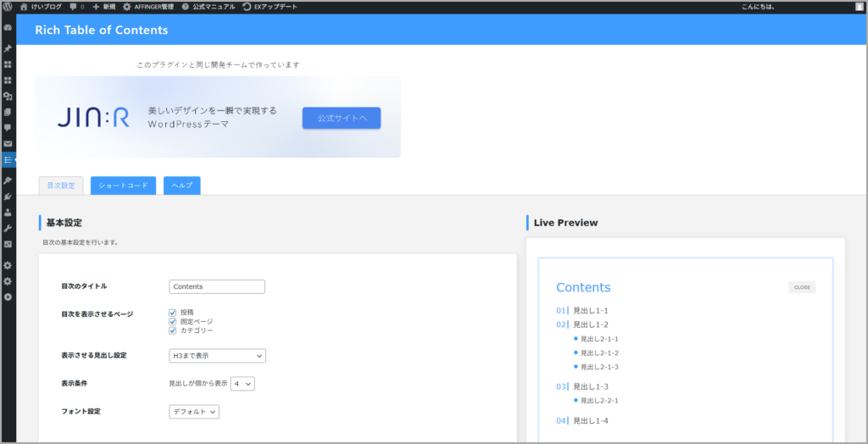Open the H3まで表示 heading dropdown

click(x=218, y=355)
